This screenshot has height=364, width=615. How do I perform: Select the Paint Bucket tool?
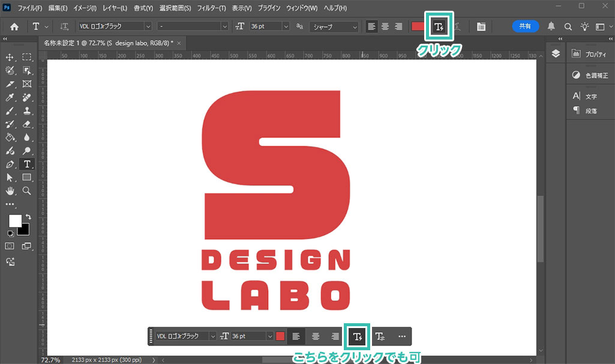[x=10, y=137]
